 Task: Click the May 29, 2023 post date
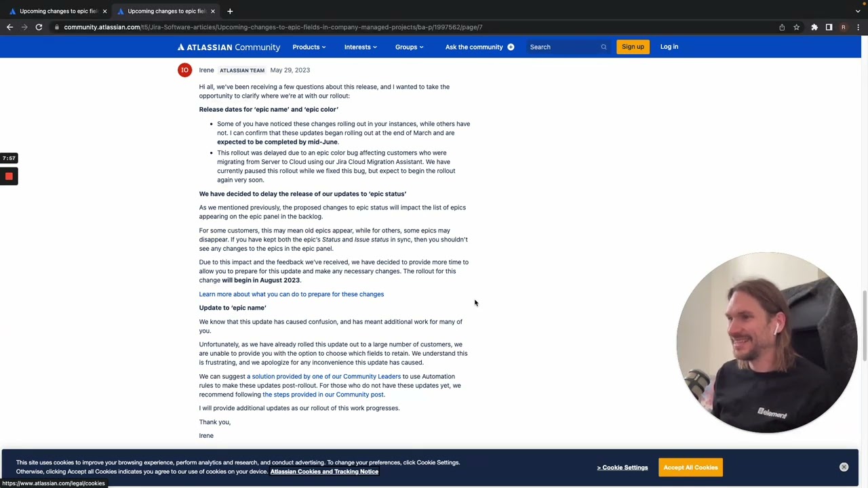coord(290,70)
